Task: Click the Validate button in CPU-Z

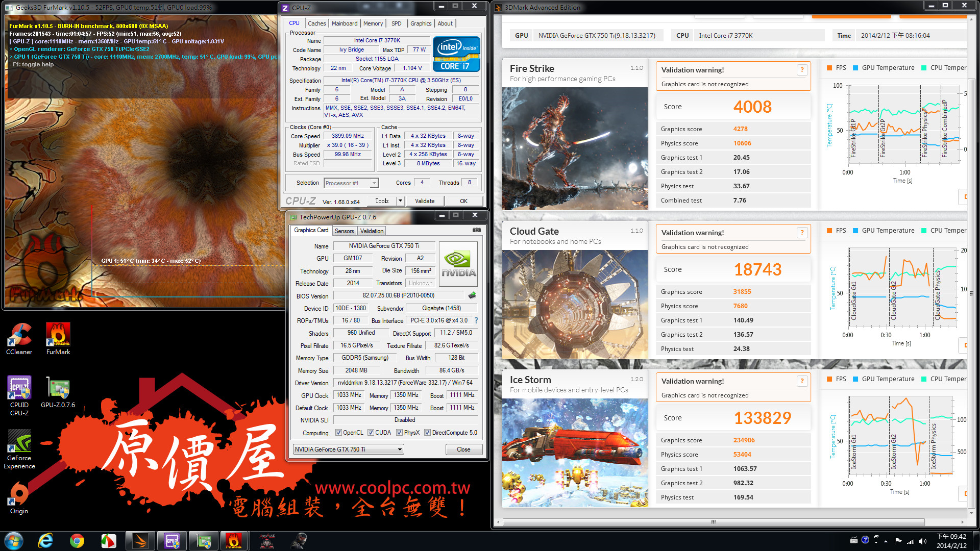Action: click(x=425, y=201)
